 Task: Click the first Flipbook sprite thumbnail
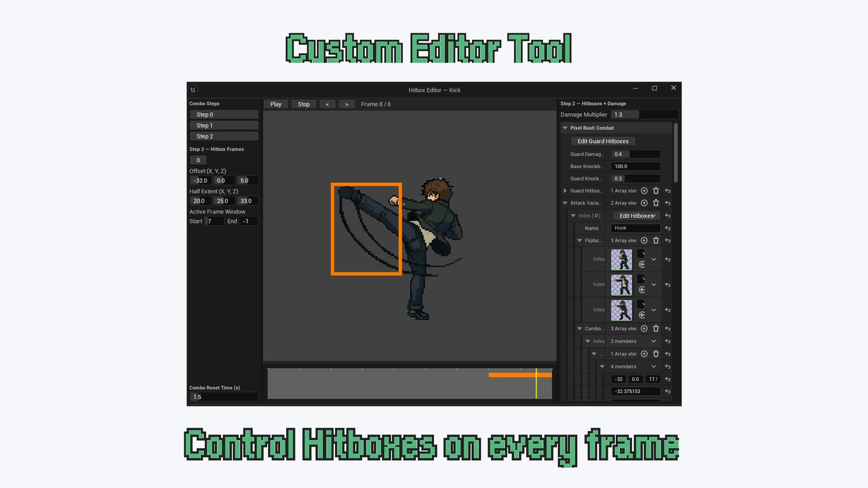click(x=622, y=260)
